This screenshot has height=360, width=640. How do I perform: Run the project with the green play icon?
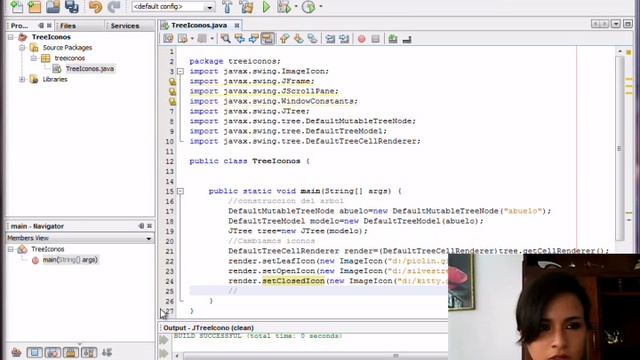point(266,7)
